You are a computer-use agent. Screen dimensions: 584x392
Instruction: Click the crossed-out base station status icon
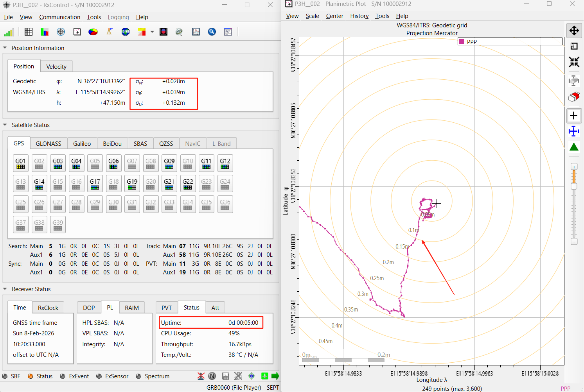(201, 376)
